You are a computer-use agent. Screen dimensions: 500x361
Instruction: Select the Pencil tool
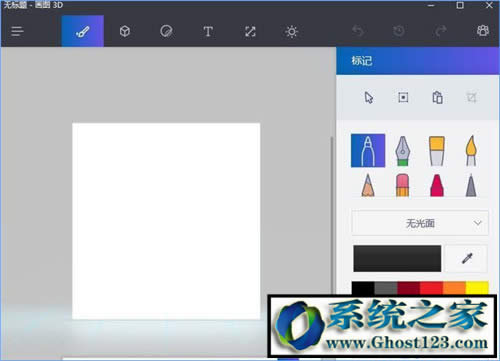[x=368, y=185]
